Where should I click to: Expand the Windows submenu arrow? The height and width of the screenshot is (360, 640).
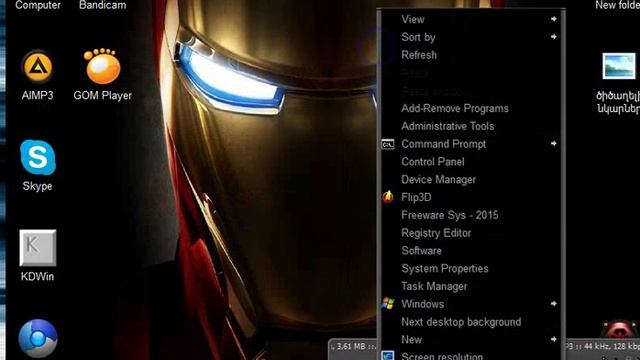click(553, 304)
